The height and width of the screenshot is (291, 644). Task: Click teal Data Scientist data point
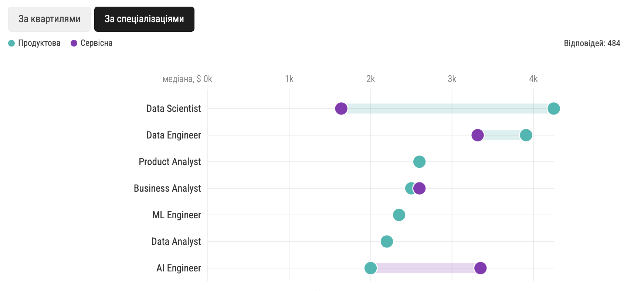[553, 109]
